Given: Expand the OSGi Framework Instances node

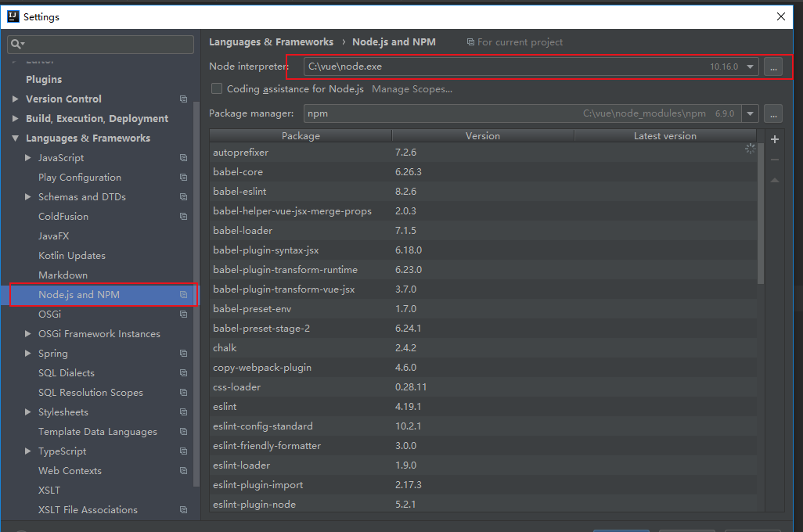Looking at the screenshot, I should coord(27,334).
